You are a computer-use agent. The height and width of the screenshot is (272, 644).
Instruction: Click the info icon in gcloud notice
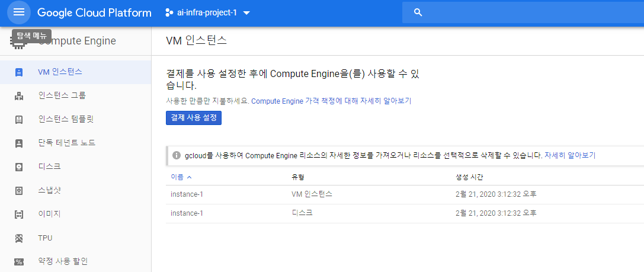tap(177, 155)
